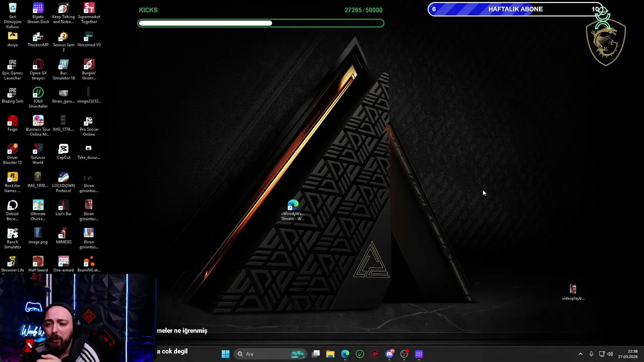
Task: Open the IObit Uninstaller desktop shortcut
Action: (x=38, y=98)
